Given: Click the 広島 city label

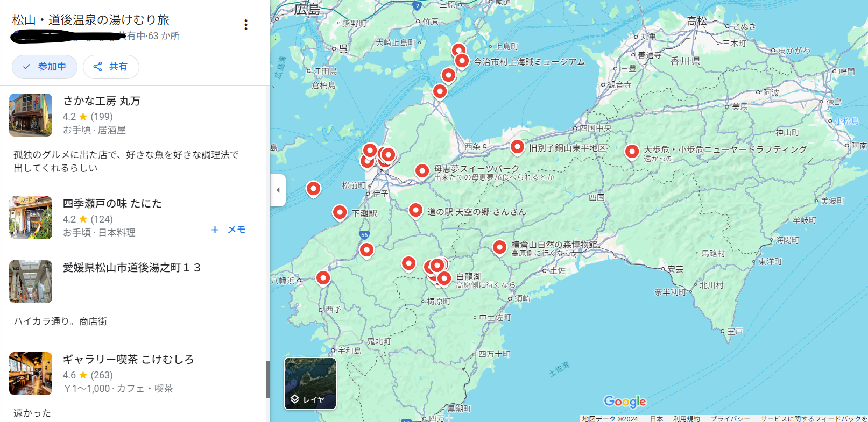Looking at the screenshot, I should point(307,10).
